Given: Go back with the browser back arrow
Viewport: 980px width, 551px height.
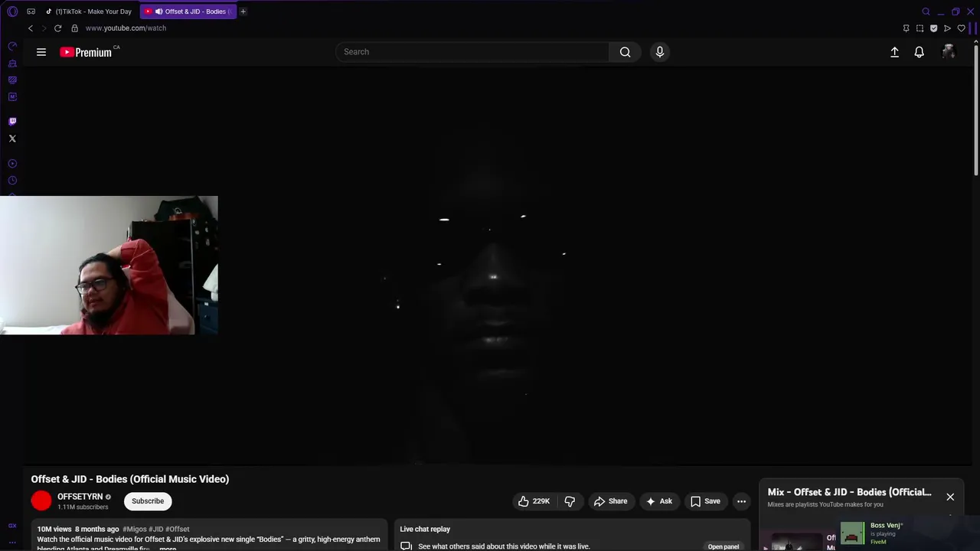Looking at the screenshot, I should (31, 28).
